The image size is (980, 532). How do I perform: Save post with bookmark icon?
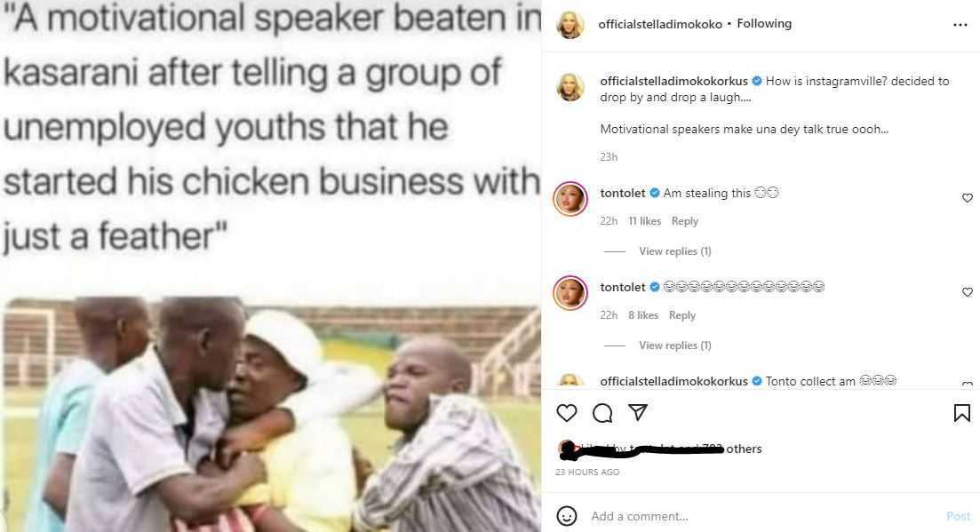[x=962, y=413]
